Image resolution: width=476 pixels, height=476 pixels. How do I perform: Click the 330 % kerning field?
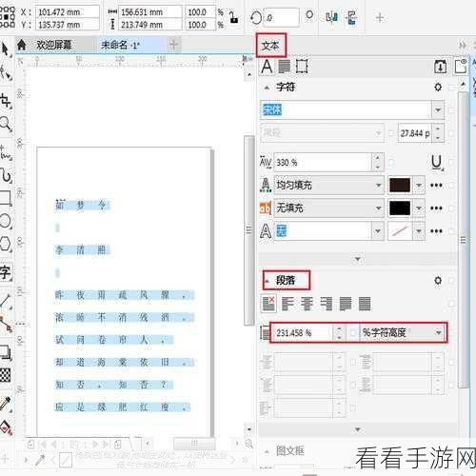tap(323, 163)
